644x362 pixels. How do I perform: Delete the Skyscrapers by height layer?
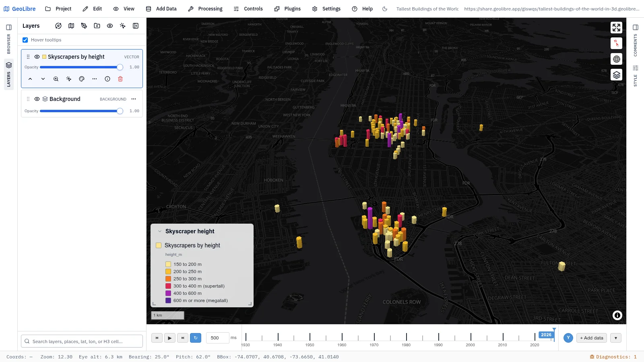click(x=120, y=79)
